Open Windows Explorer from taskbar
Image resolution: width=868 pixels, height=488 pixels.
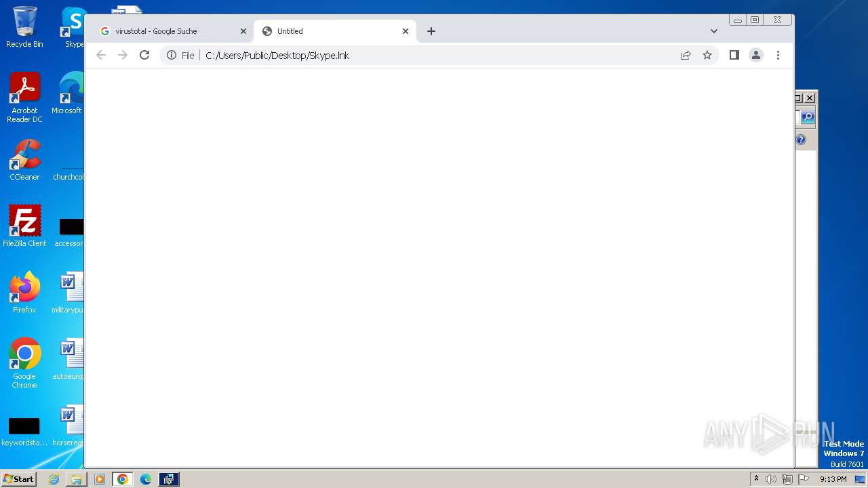[77, 479]
